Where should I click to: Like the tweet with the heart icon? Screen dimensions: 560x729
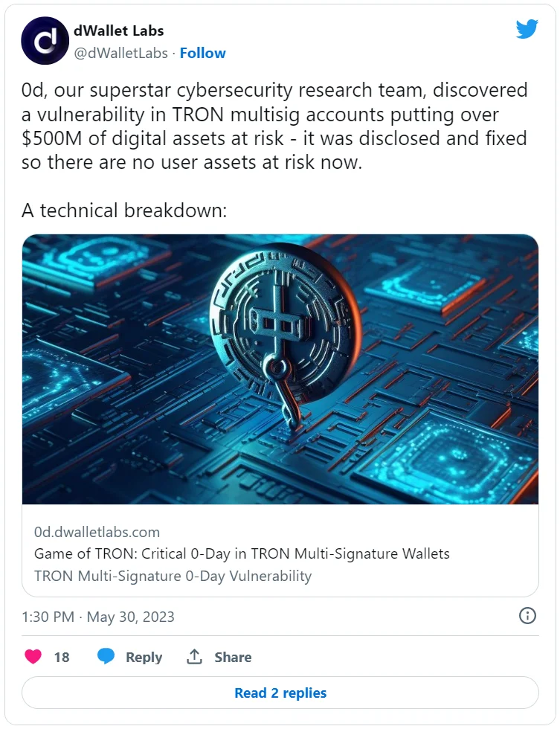[x=33, y=657]
